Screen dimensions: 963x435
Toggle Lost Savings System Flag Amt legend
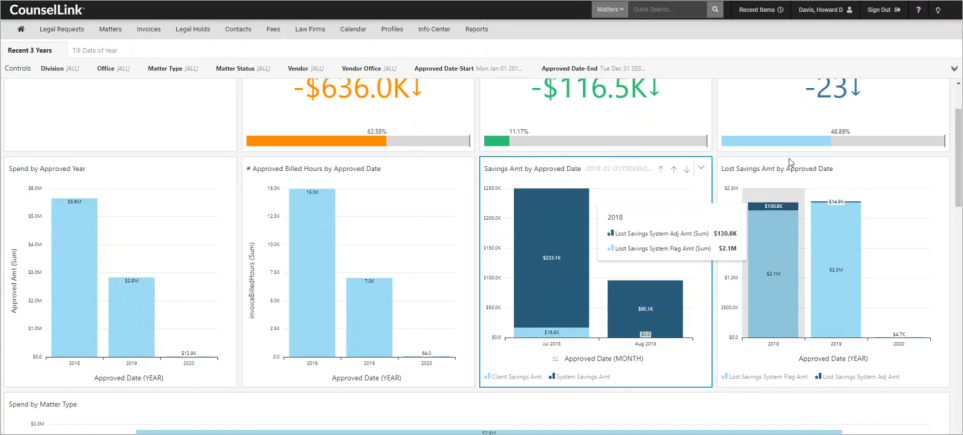click(765, 376)
